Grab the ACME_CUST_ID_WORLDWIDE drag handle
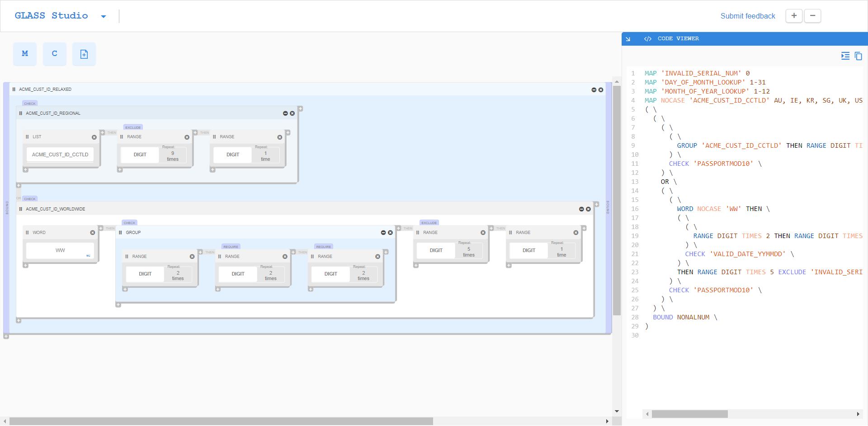This screenshot has width=868, height=426. tap(21, 209)
